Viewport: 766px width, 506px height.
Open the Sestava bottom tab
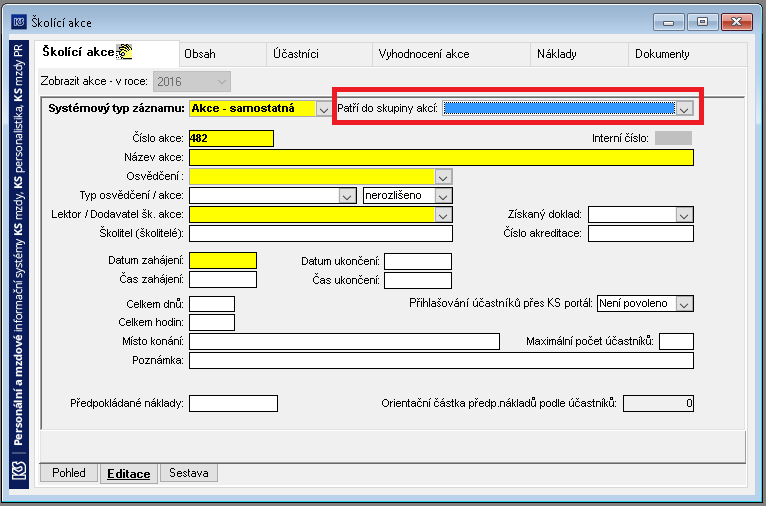189,473
